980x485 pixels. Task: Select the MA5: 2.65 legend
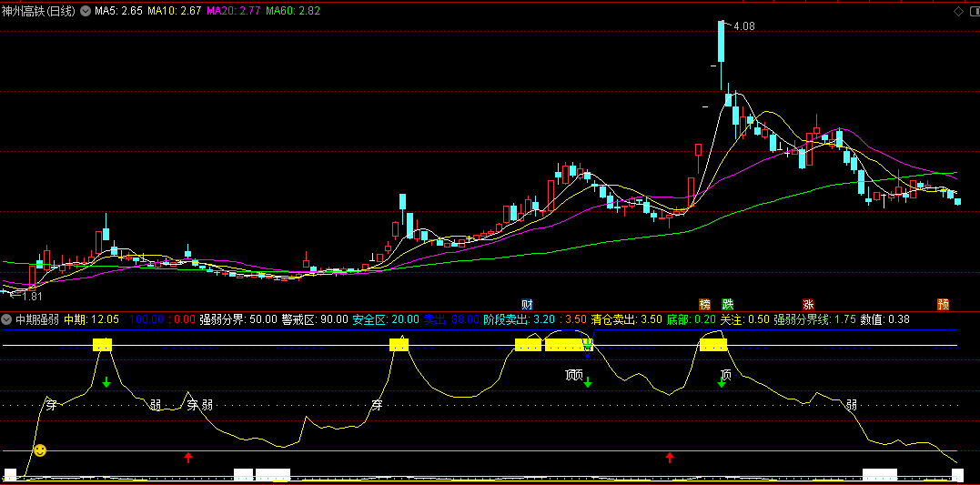click(119, 11)
